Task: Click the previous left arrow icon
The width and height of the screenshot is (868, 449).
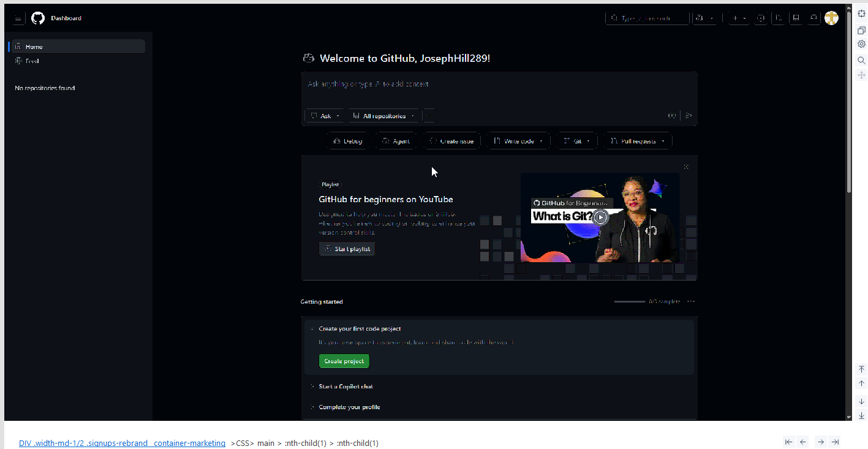Action: pos(803,442)
